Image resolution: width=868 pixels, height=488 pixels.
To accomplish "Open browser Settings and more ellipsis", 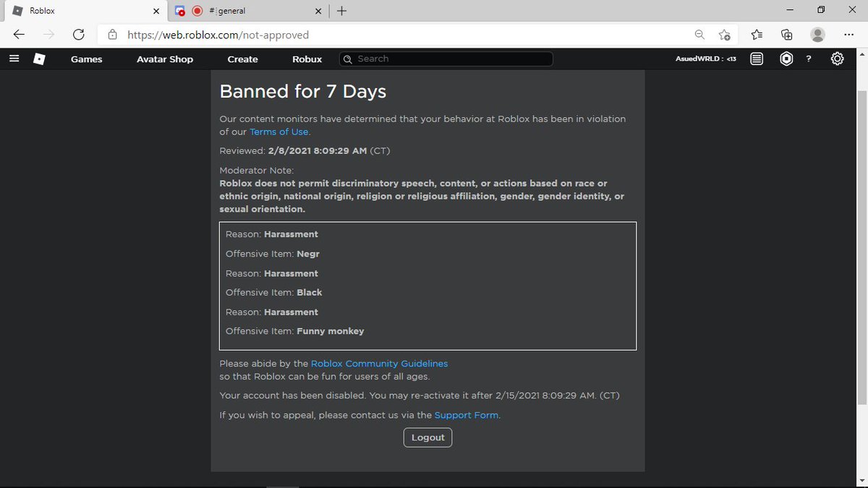I will [x=849, y=35].
